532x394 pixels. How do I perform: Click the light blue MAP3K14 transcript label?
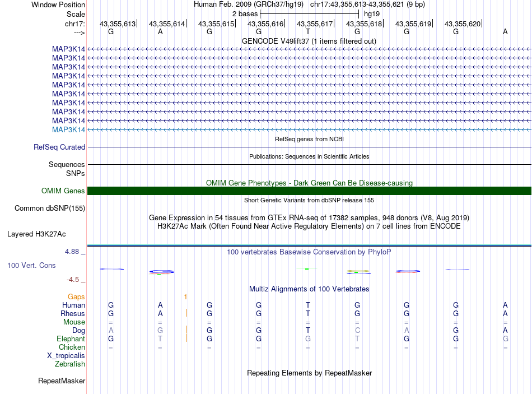click(x=68, y=130)
